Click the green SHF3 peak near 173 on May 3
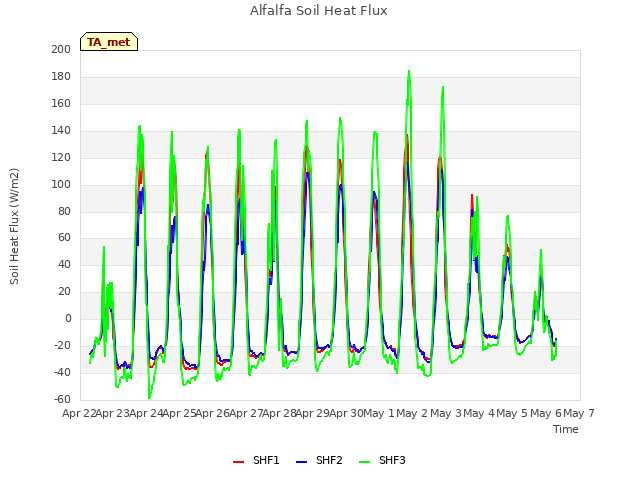 pyautogui.click(x=443, y=87)
